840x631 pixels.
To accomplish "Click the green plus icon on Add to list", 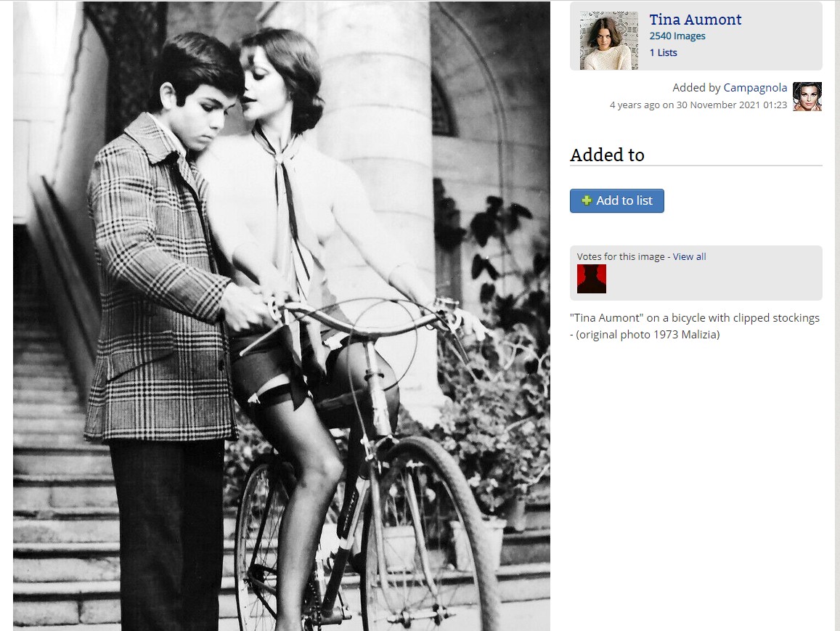I will coord(587,201).
